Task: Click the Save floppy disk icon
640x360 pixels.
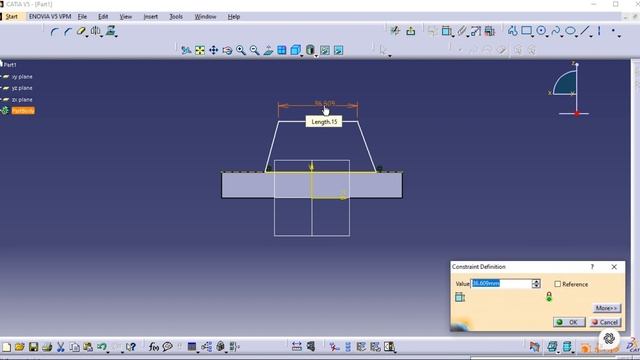Action: 33,347
